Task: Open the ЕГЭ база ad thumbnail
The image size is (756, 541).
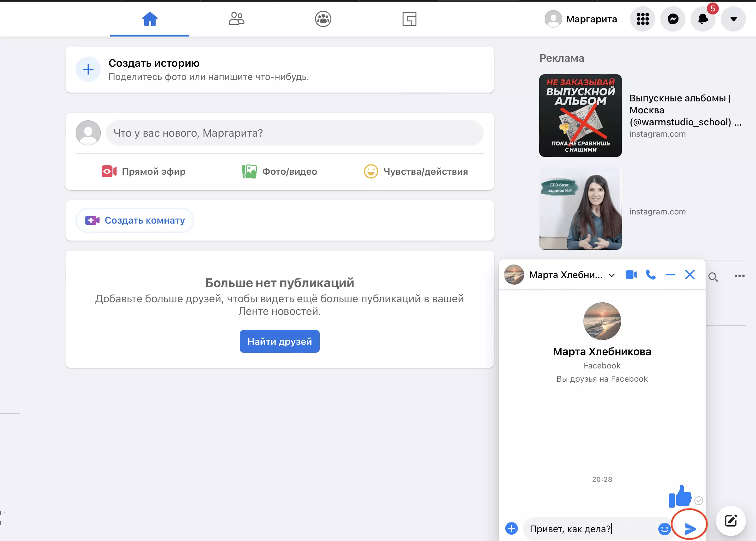Action: click(x=581, y=208)
